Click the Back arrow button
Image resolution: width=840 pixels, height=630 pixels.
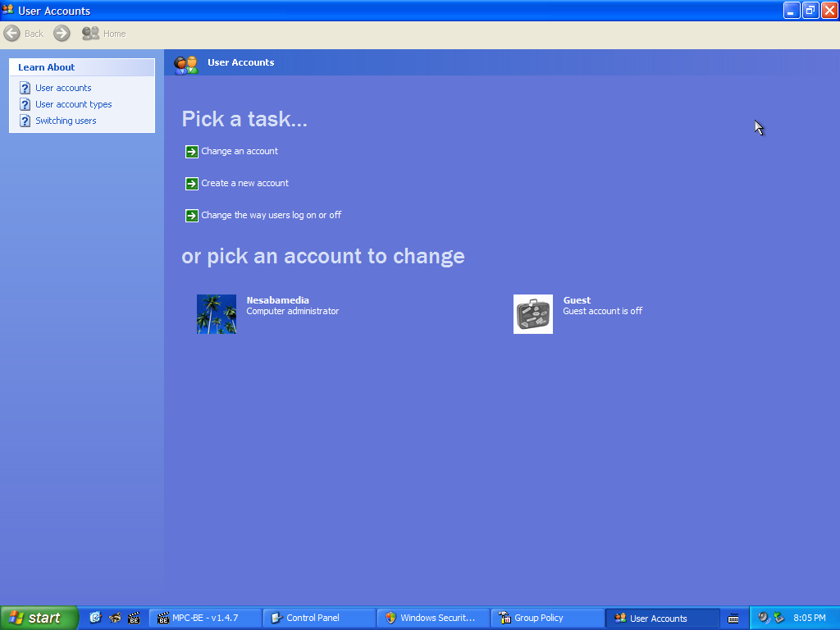[12, 34]
